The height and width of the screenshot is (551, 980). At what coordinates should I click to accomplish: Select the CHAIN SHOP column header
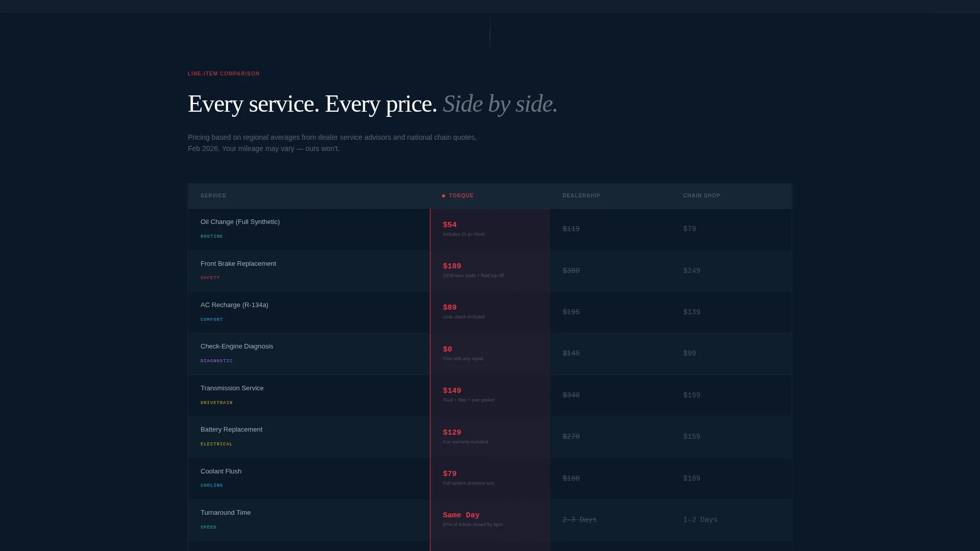(701, 196)
